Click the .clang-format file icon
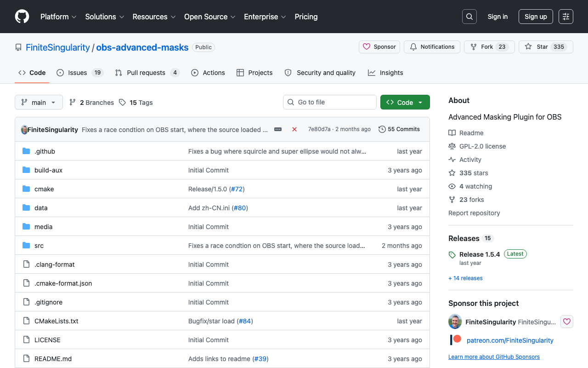The image size is (588, 368). [26, 264]
